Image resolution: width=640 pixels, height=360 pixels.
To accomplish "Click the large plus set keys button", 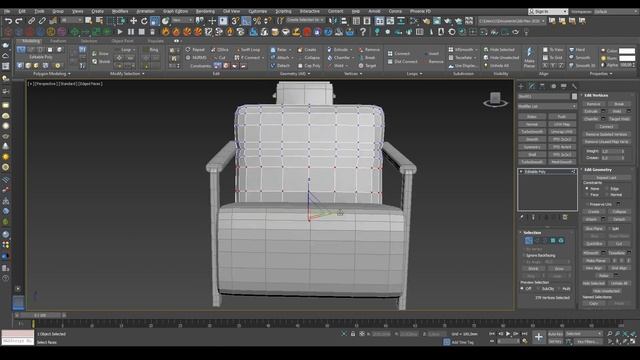I will click(x=539, y=337).
